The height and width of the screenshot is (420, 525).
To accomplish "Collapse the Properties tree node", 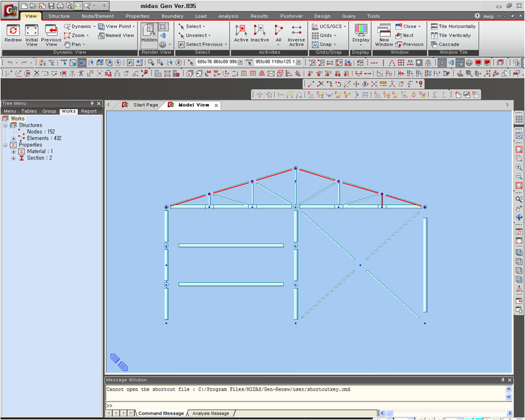I will pyautogui.click(x=5, y=145).
